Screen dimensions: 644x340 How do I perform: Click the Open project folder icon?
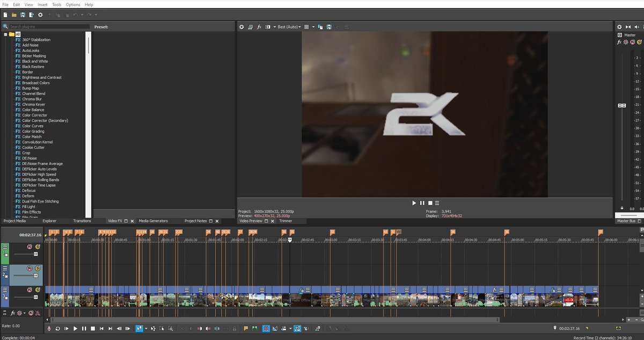14,15
